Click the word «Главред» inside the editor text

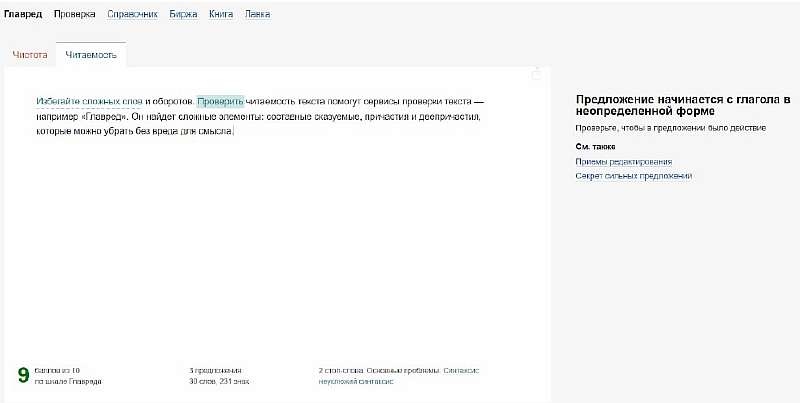100,117
